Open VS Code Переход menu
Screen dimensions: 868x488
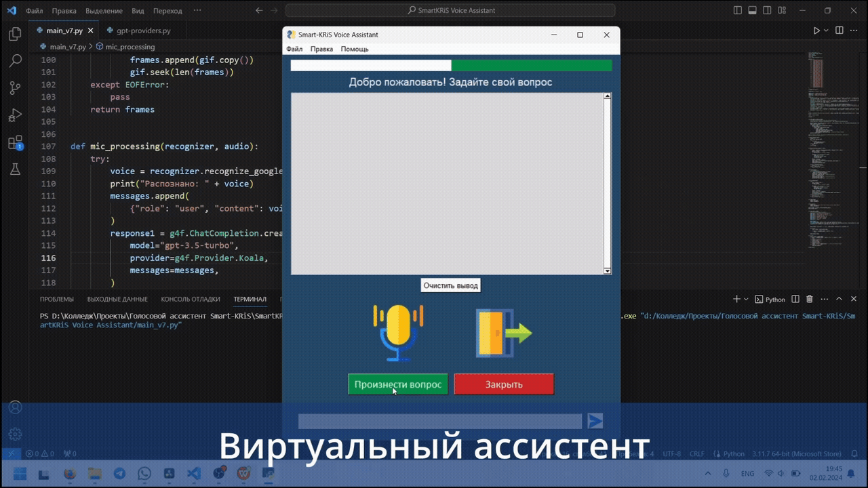coord(167,10)
